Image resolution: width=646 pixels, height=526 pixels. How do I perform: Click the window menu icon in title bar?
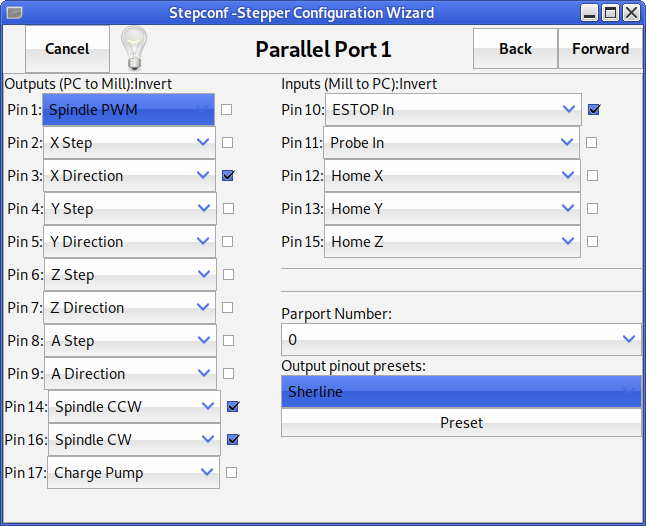coord(12,13)
